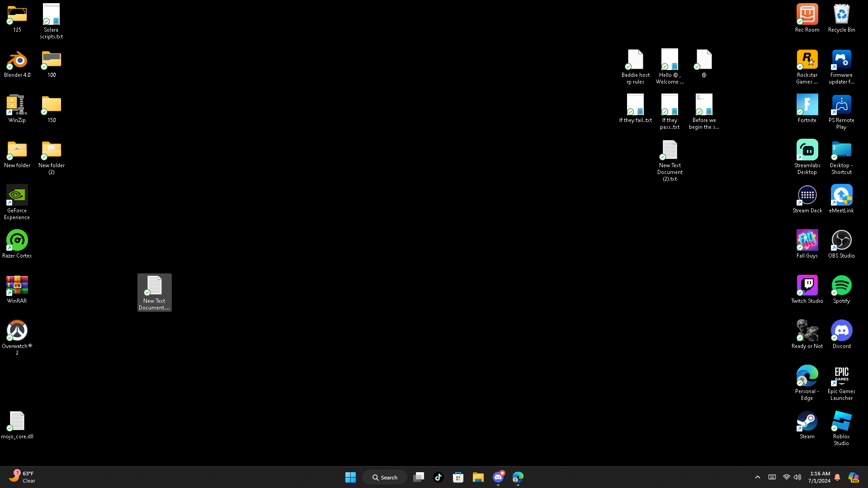The height and width of the screenshot is (488, 868).
Task: Select the "New folder (2)" folder
Action: pyautogui.click(x=52, y=157)
